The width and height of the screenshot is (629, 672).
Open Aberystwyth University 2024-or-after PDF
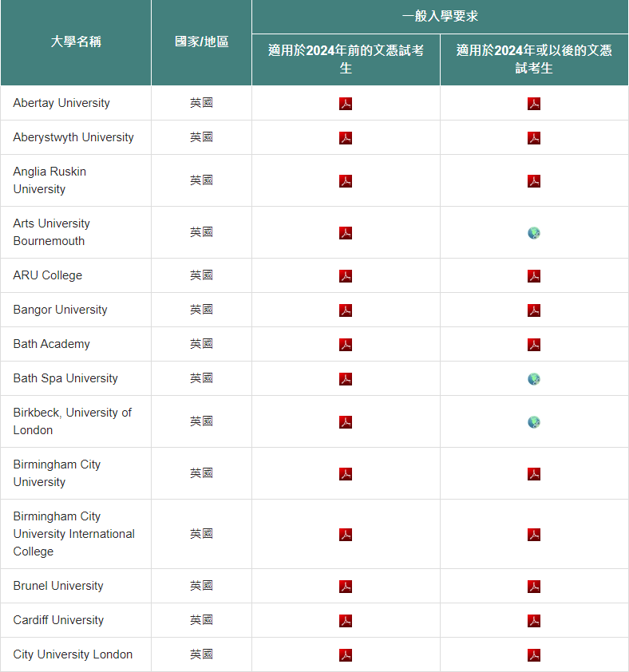pyautogui.click(x=534, y=138)
